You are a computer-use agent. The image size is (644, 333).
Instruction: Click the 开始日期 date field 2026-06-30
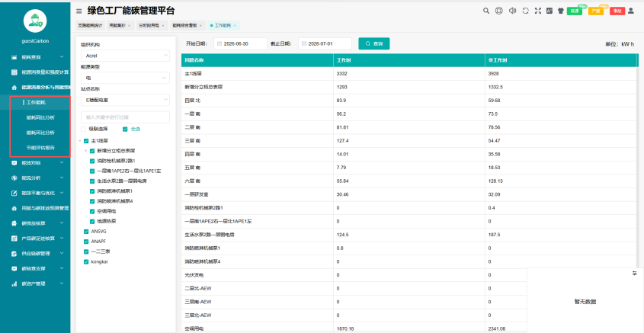pyautogui.click(x=240, y=43)
